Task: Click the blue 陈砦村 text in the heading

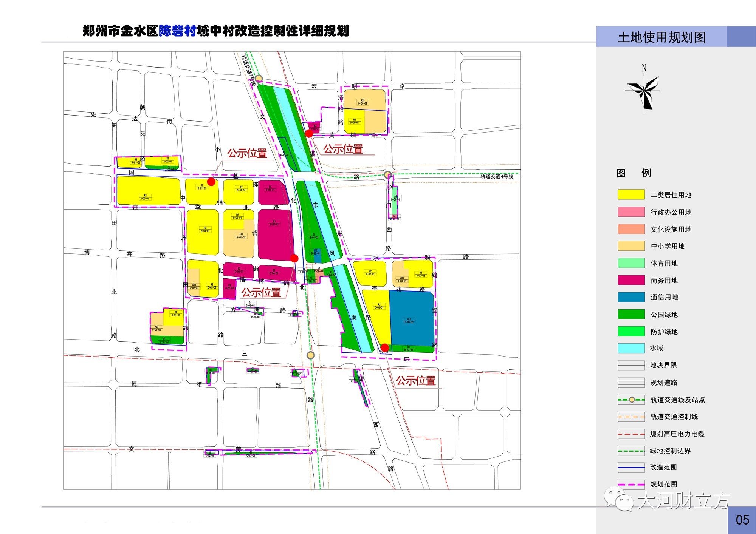Action: click(x=177, y=31)
